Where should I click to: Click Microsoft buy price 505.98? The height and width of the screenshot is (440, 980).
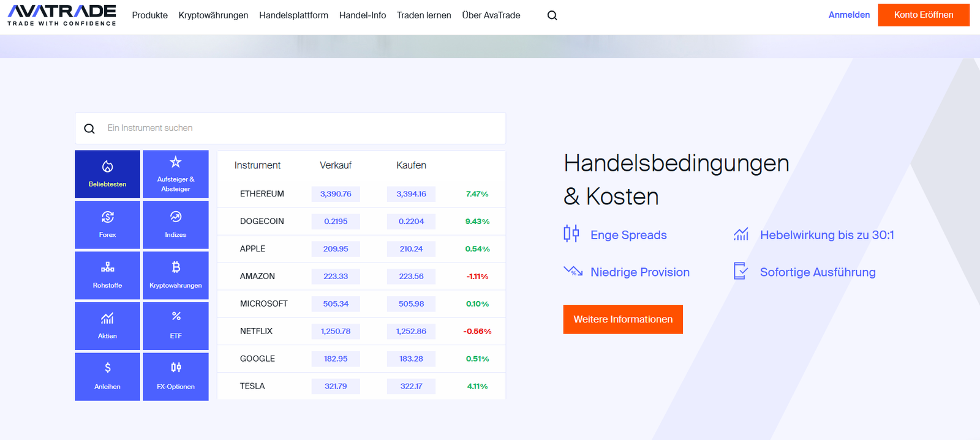tap(411, 304)
